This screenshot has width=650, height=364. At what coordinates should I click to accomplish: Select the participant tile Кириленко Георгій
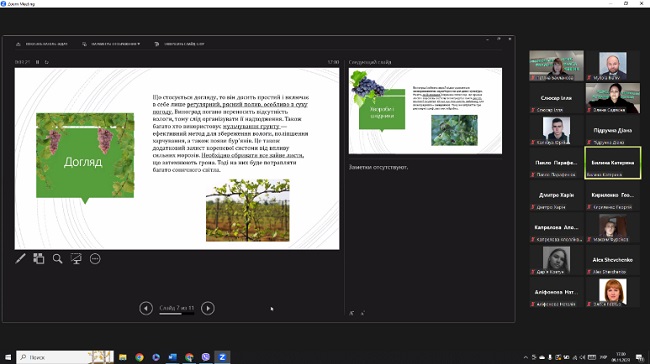pos(613,195)
